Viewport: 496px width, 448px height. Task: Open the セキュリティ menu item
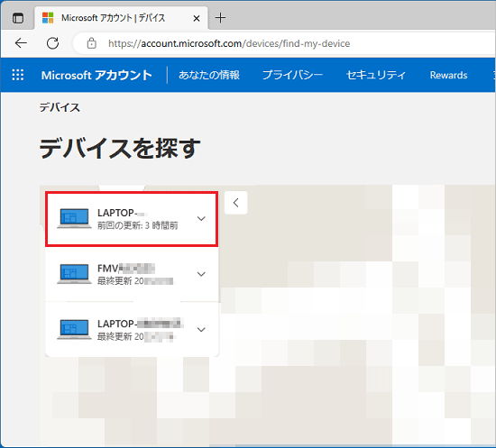(x=376, y=75)
